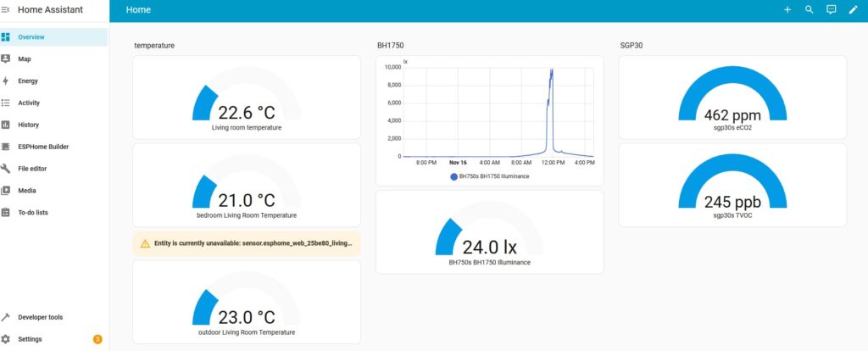Open the File editor
The width and height of the screenshot is (868, 351).
pos(35,169)
